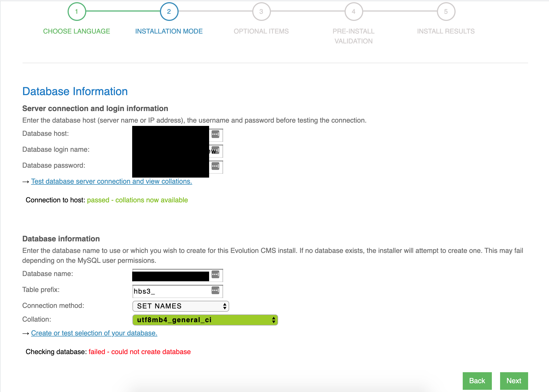Click the autofill icon in Table prefix field
Viewport: 549px width, 392px height.
[x=215, y=291]
